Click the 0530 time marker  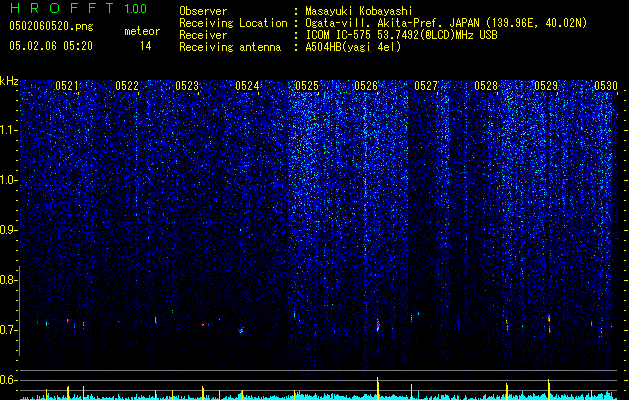point(606,86)
